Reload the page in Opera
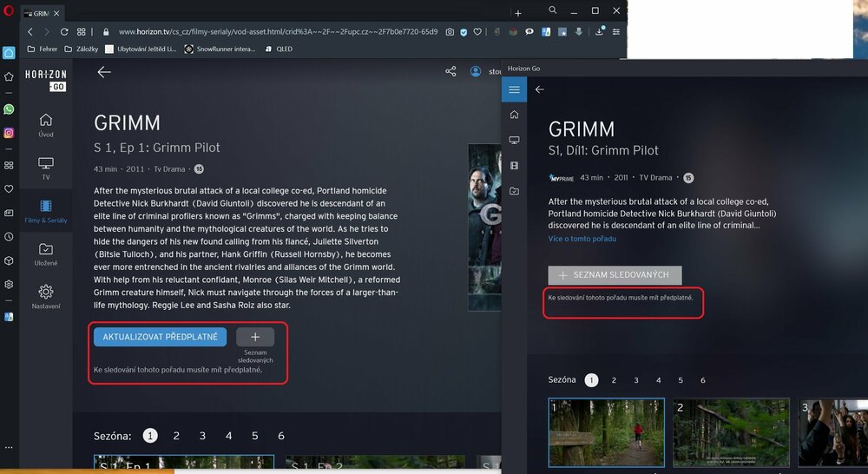The height and width of the screenshot is (474, 868). 64,32
